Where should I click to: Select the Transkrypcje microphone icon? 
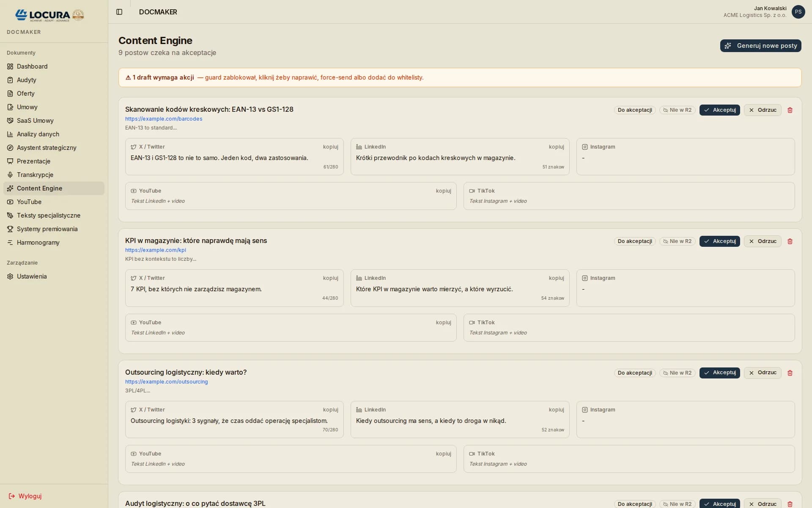coord(10,174)
